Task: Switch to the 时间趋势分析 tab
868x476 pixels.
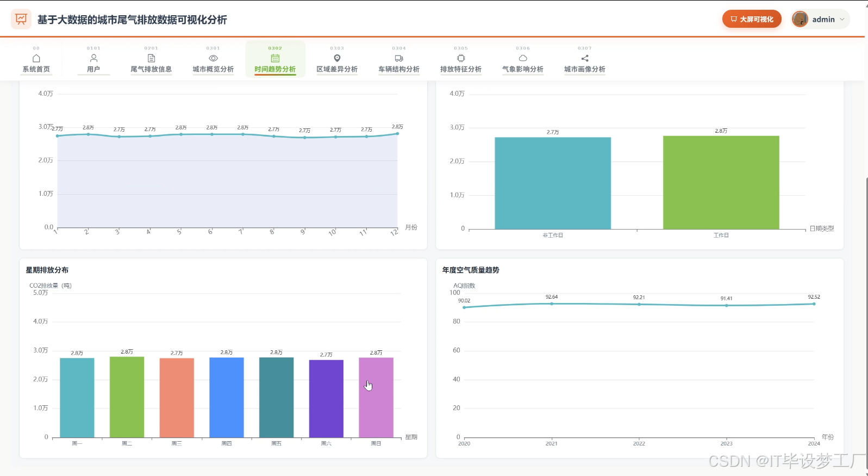Action: click(x=275, y=59)
